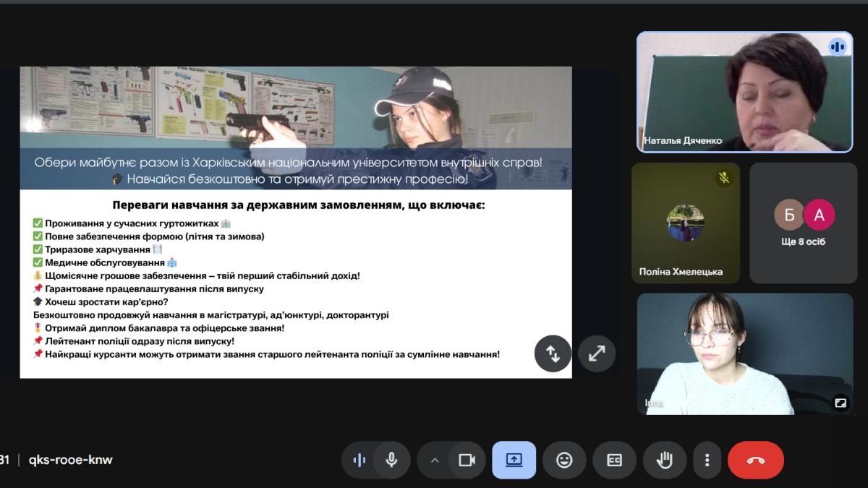The height and width of the screenshot is (488, 868).
Task: Leave the call with red hang-up button
Action: click(x=756, y=460)
